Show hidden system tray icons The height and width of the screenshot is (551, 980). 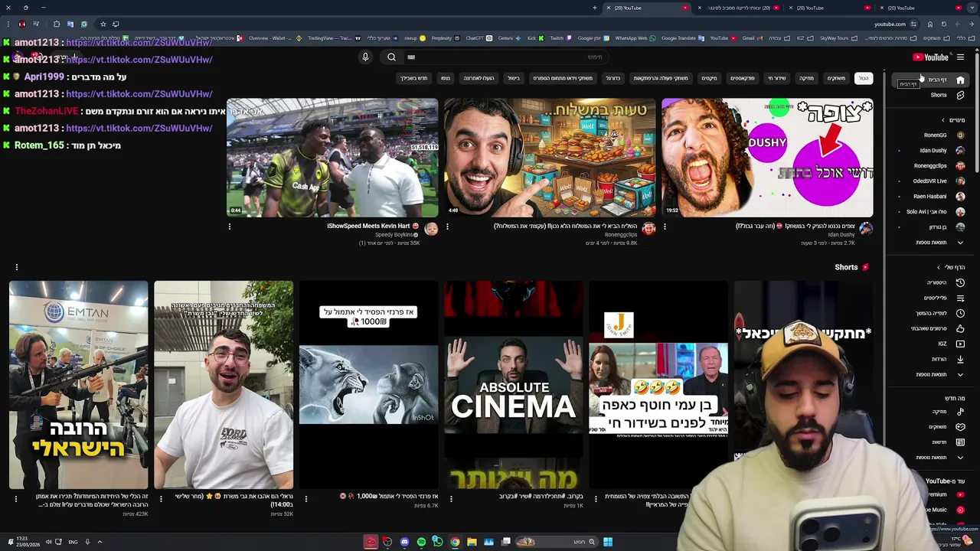coord(100,542)
